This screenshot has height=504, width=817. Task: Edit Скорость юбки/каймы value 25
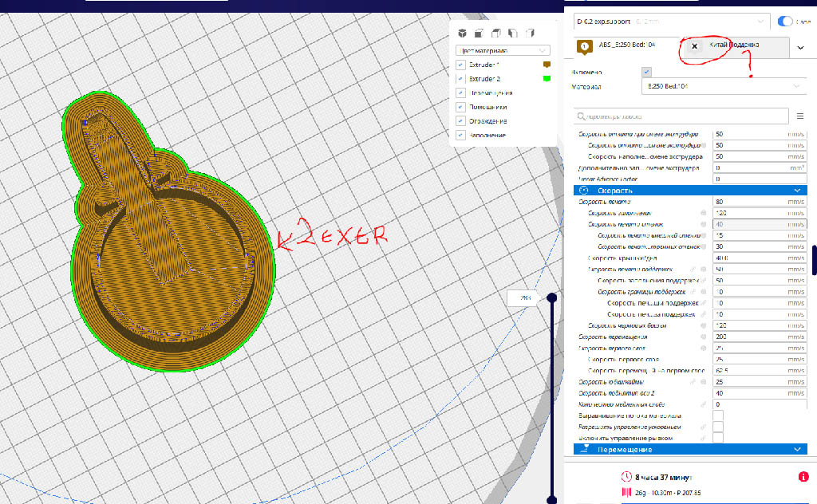(x=760, y=382)
